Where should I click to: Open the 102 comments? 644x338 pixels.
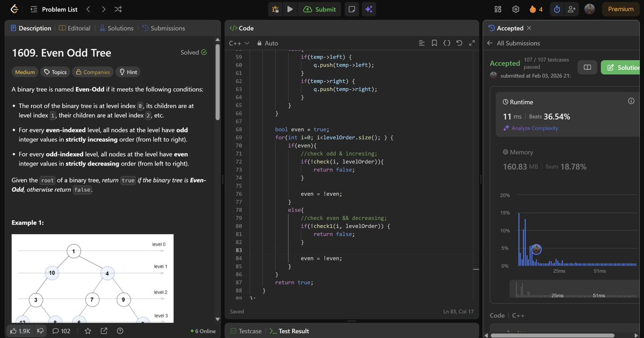[x=61, y=331]
